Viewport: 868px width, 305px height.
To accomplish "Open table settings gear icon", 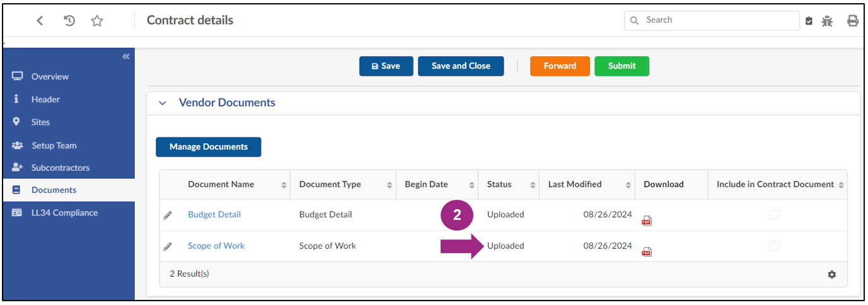I will coord(831,275).
